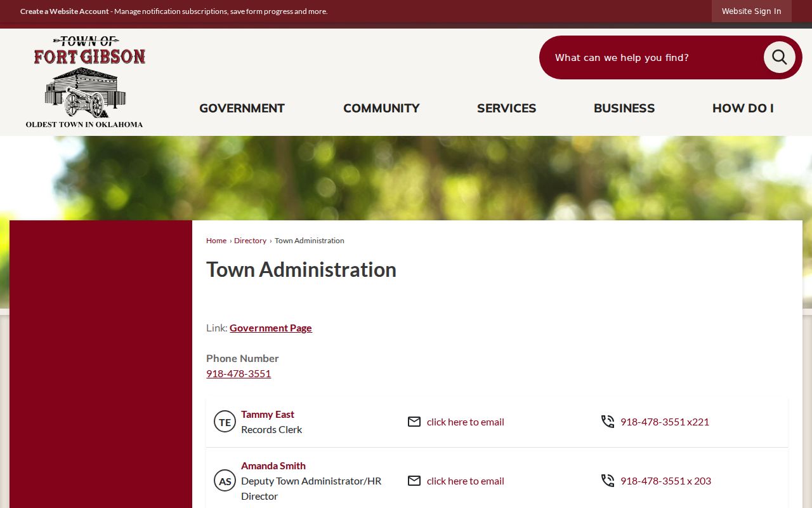Click the Website Sign In button
812x508 pixels.
[751, 11]
